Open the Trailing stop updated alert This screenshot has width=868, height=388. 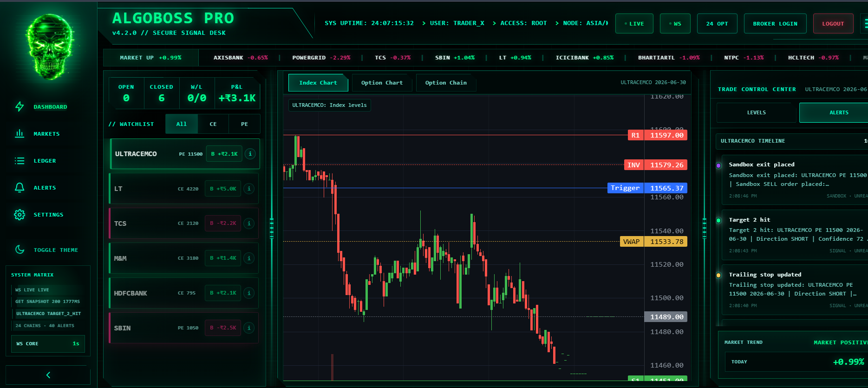(795, 290)
